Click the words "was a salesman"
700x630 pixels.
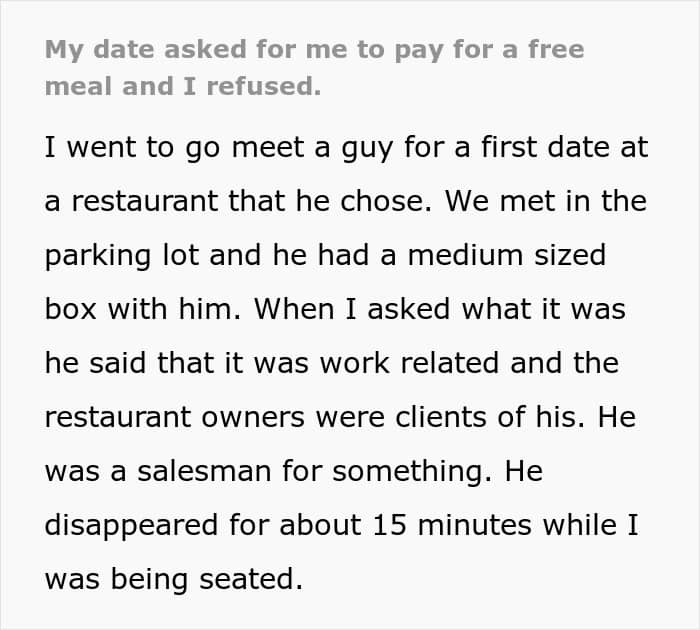[158, 471]
